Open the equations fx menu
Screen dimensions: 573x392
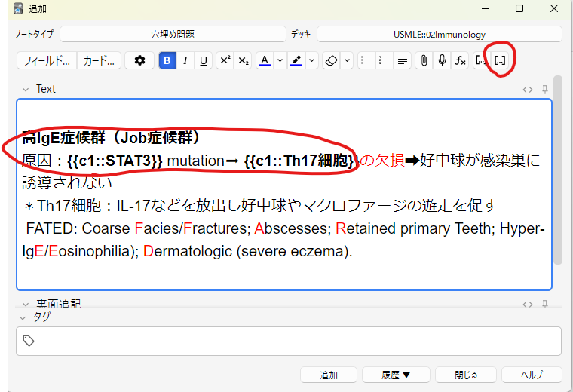click(460, 60)
